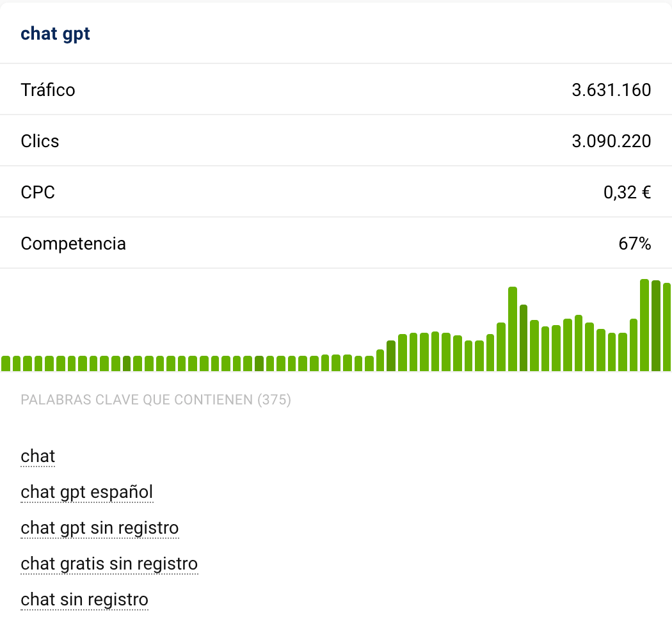
Task: Select the 67% competition value
Action: [x=634, y=243]
